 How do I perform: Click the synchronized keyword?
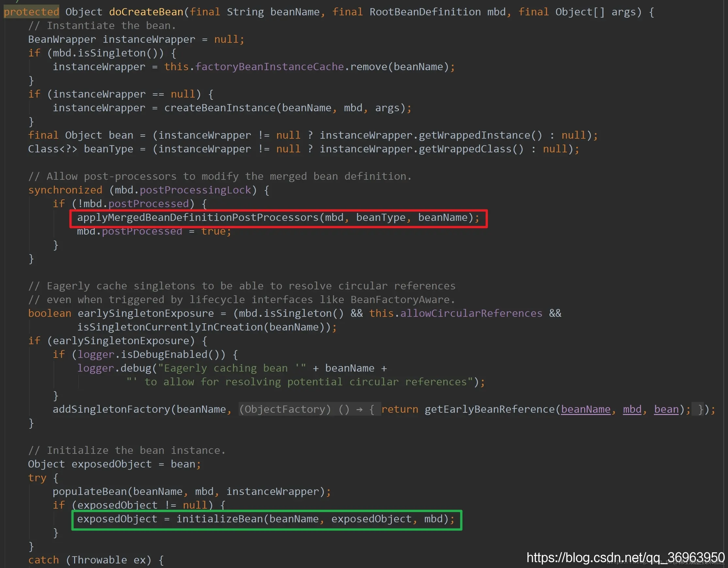click(x=65, y=190)
